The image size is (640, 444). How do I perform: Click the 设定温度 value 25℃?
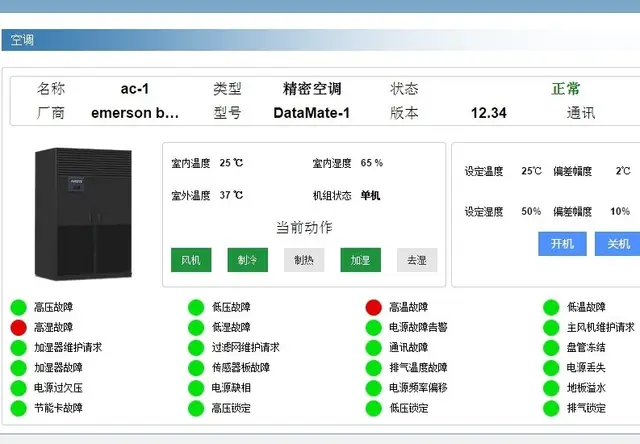531,171
